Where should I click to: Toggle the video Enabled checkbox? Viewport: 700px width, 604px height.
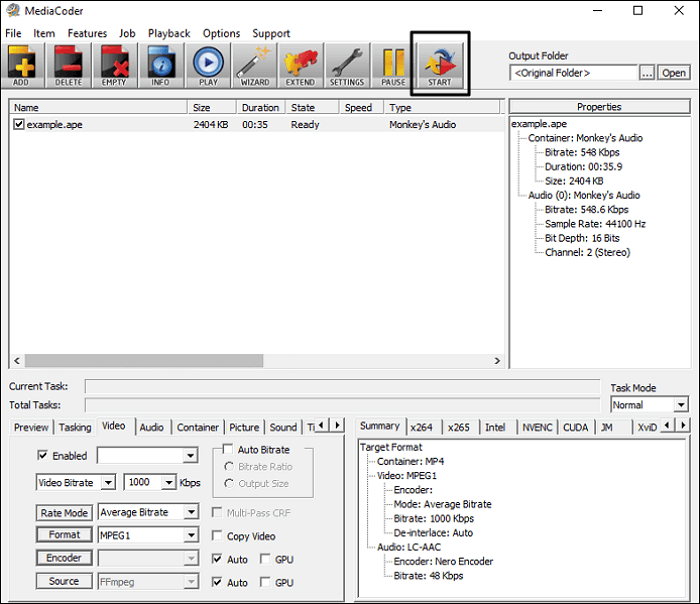click(x=42, y=456)
